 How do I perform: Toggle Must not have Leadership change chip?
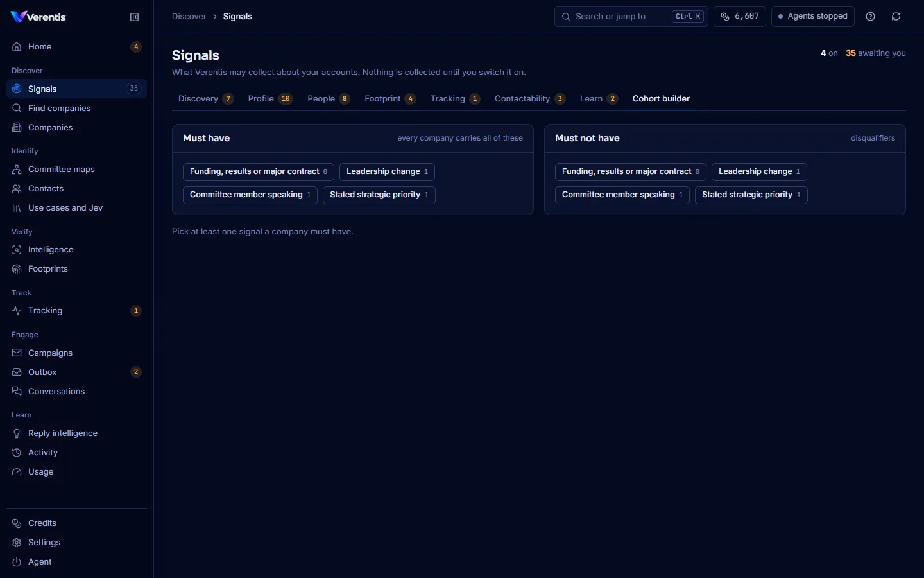pos(759,172)
